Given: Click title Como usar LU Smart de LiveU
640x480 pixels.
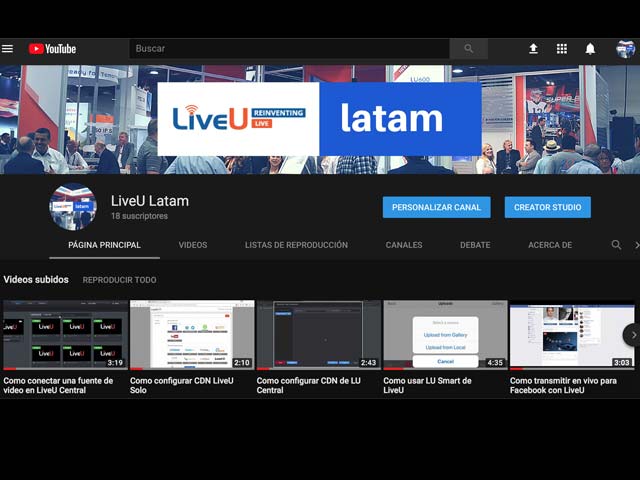Looking at the screenshot, I should pos(427,385).
